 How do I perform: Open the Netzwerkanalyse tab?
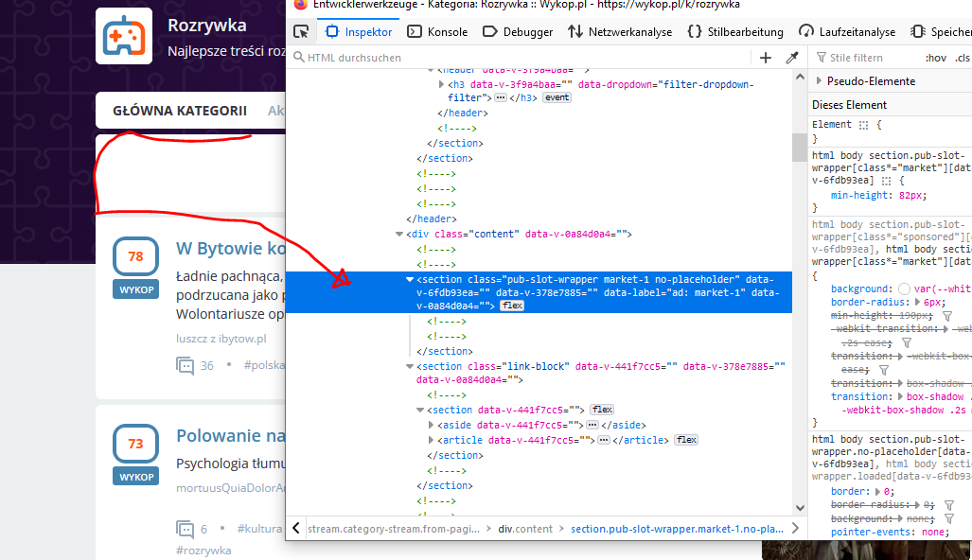620,31
